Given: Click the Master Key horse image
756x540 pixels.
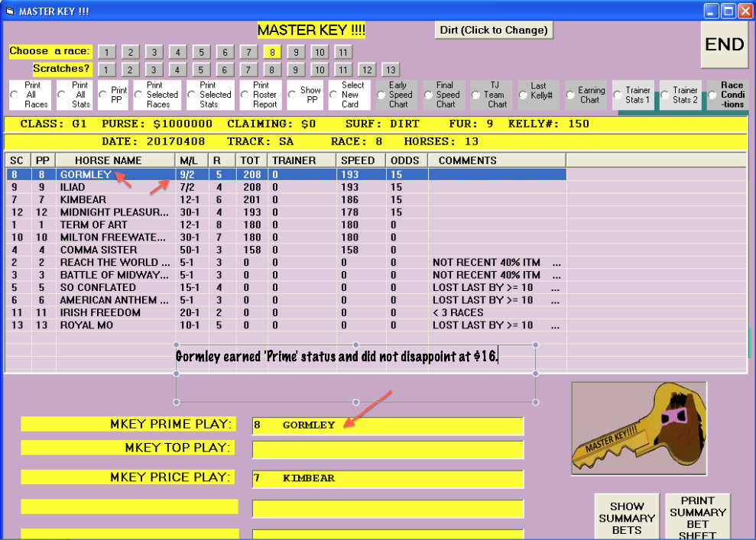Looking at the screenshot, I should [x=639, y=428].
